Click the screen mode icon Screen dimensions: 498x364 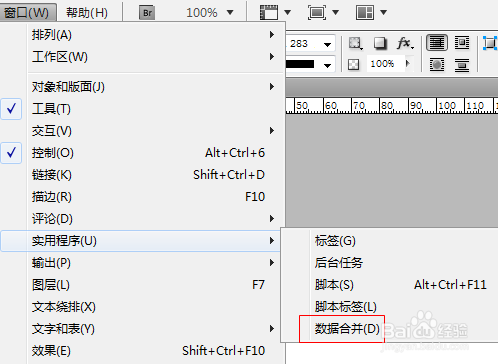(317, 13)
